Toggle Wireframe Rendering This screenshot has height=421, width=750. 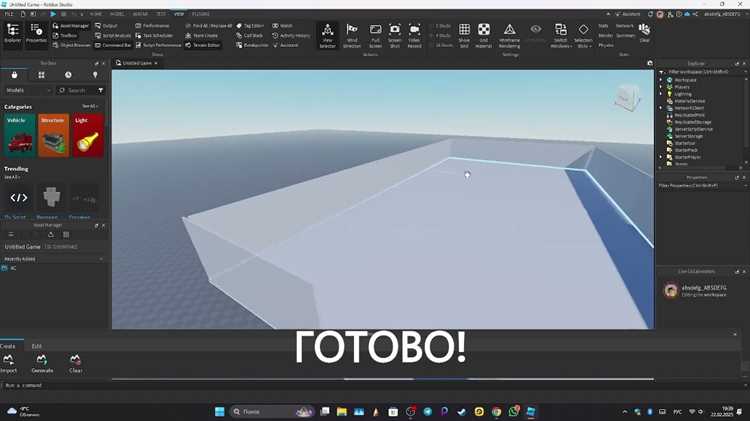tap(509, 35)
